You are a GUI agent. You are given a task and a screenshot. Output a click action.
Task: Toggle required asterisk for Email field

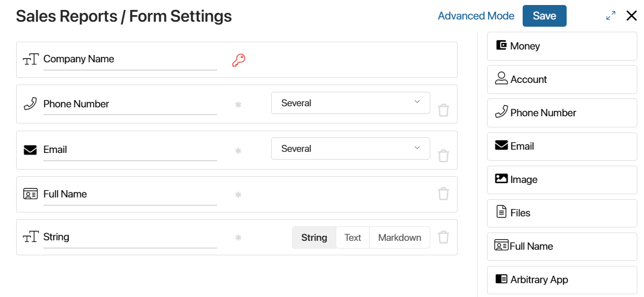click(x=238, y=151)
